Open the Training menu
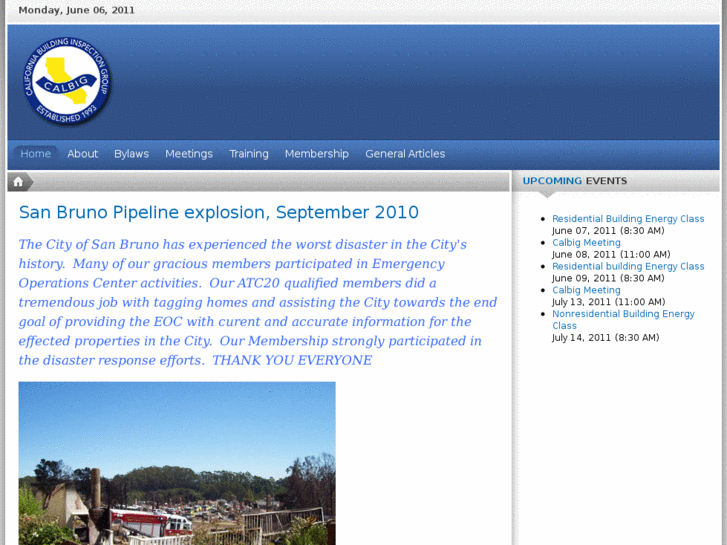Viewport: 727px width, 545px height. click(249, 154)
